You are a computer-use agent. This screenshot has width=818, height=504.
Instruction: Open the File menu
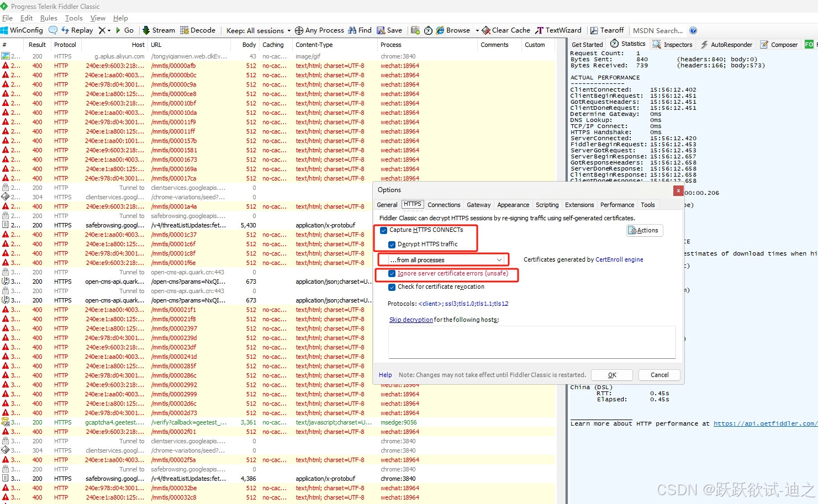coord(7,18)
